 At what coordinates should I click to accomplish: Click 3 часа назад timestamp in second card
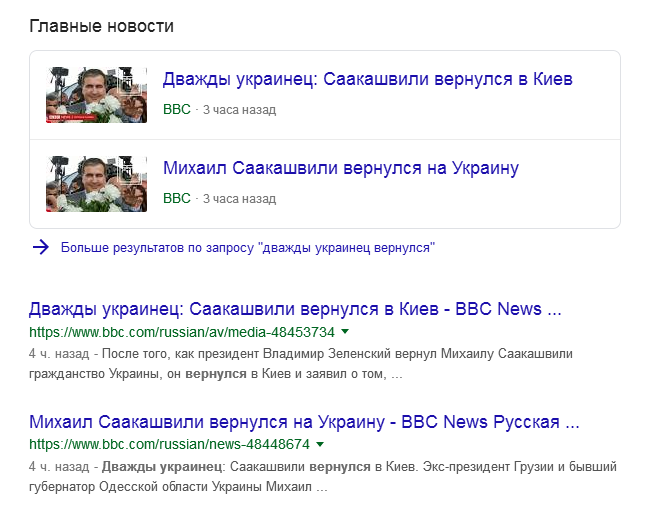pyautogui.click(x=239, y=199)
